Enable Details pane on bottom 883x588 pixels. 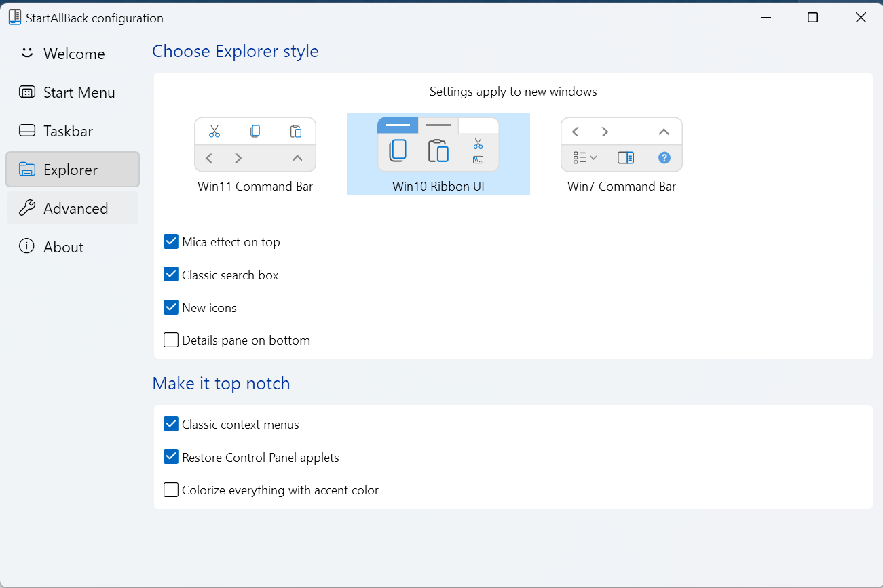(x=171, y=340)
